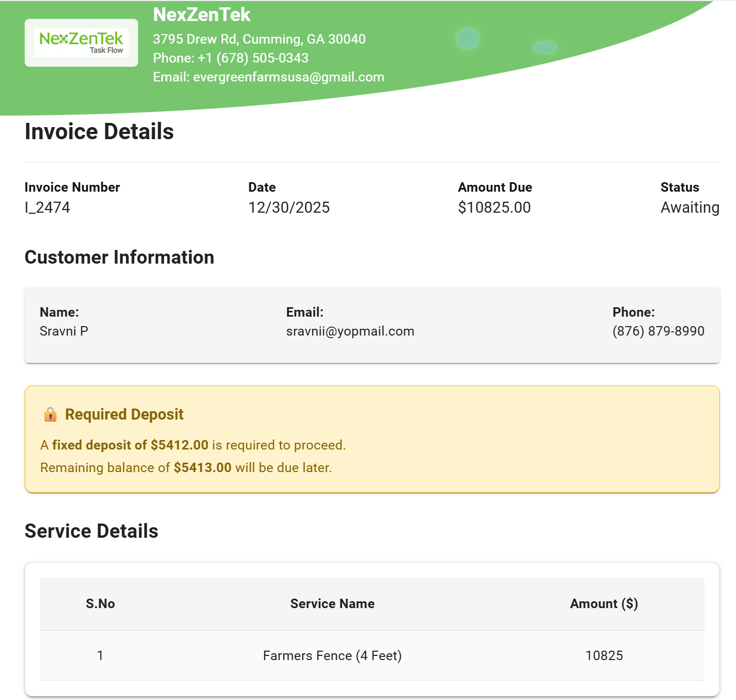Viewport: 736px width, 700px height.
Task: Click the 10825 amount cell
Action: click(x=604, y=656)
